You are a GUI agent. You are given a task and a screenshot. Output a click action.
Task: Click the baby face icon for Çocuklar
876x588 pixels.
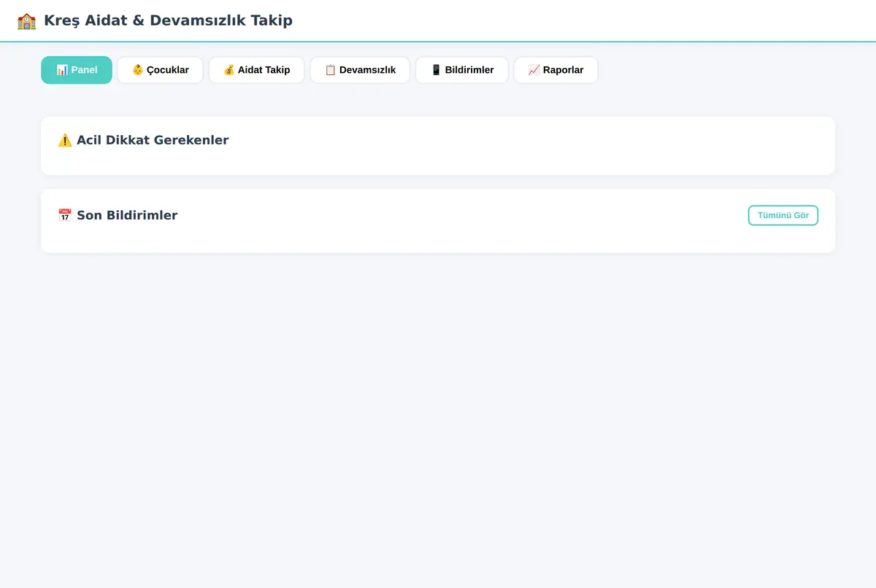coord(138,70)
